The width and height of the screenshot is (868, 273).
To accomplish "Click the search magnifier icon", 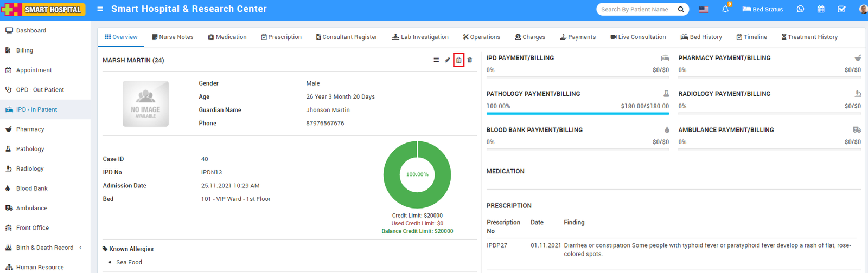I will (681, 9).
